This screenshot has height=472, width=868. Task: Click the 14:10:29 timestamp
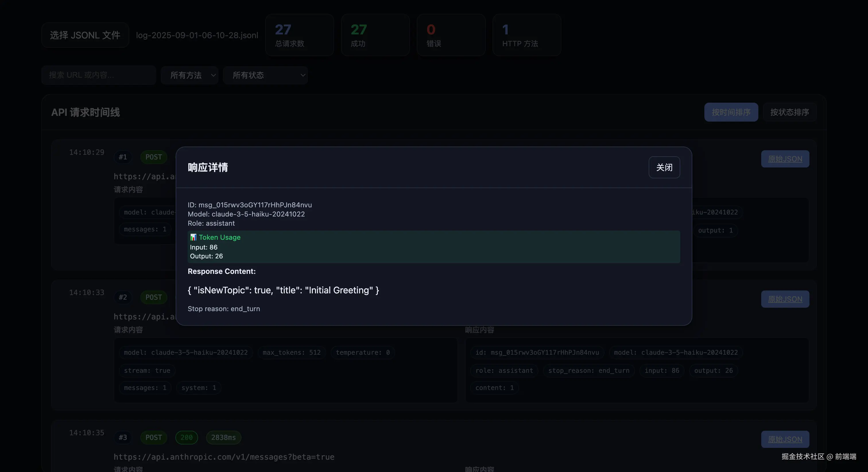(87, 153)
